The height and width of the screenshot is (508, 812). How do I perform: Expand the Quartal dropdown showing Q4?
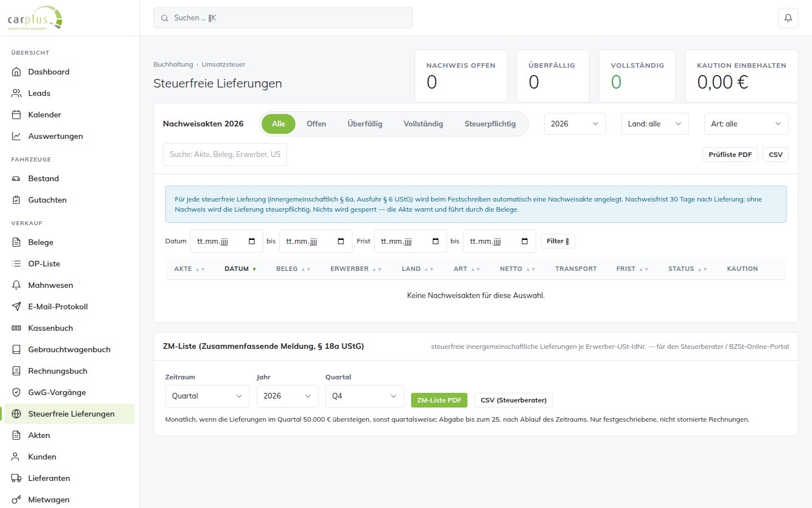tap(364, 396)
